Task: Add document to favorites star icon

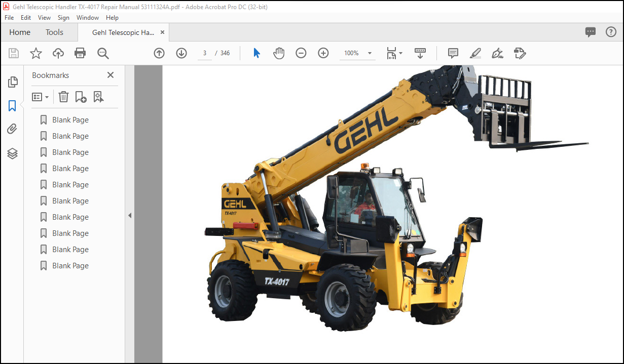Action: pos(36,53)
